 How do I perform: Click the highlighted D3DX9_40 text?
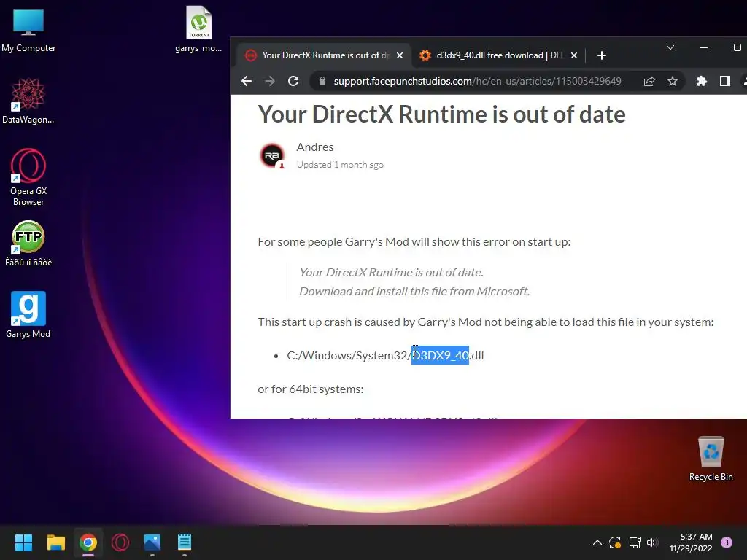tap(440, 355)
